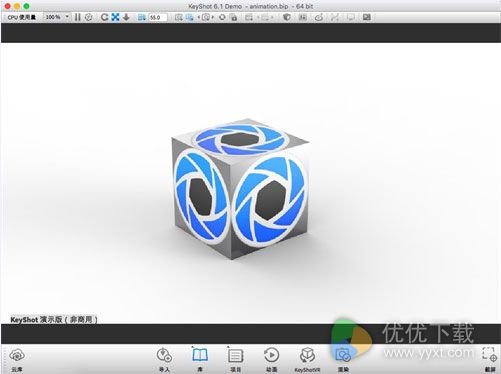Expand the 100% CPU usage dropdown
This screenshot has width=501, height=374.
(57, 17)
